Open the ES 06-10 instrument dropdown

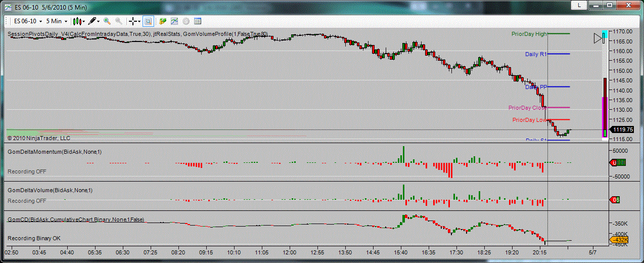coord(27,21)
